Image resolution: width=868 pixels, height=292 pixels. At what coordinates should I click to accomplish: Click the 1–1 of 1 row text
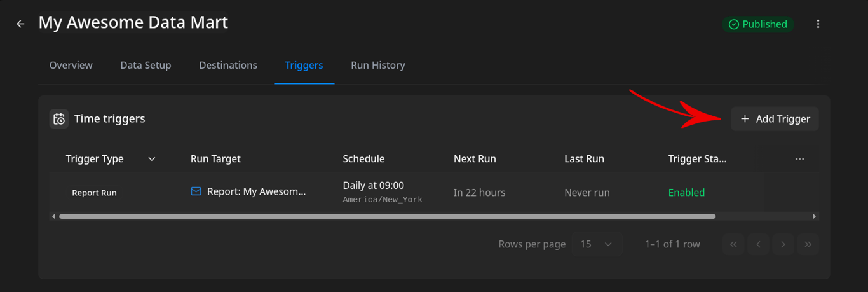(672, 244)
